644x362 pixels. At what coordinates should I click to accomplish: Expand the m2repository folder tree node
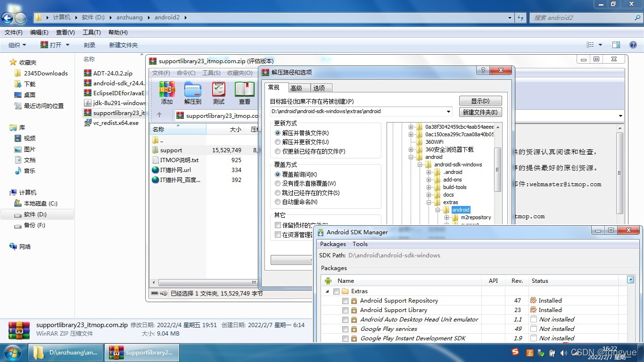pos(447,217)
